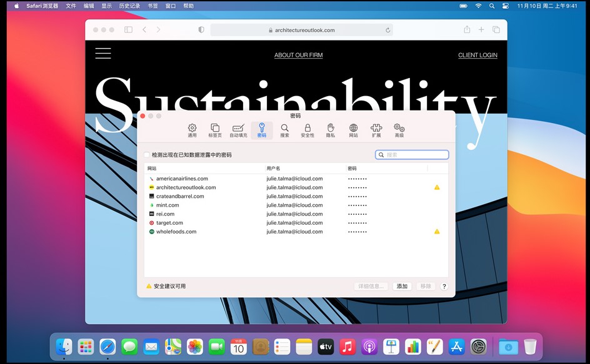Open Keynote from the Dock
The image size is (590, 364).
tap(391, 347)
